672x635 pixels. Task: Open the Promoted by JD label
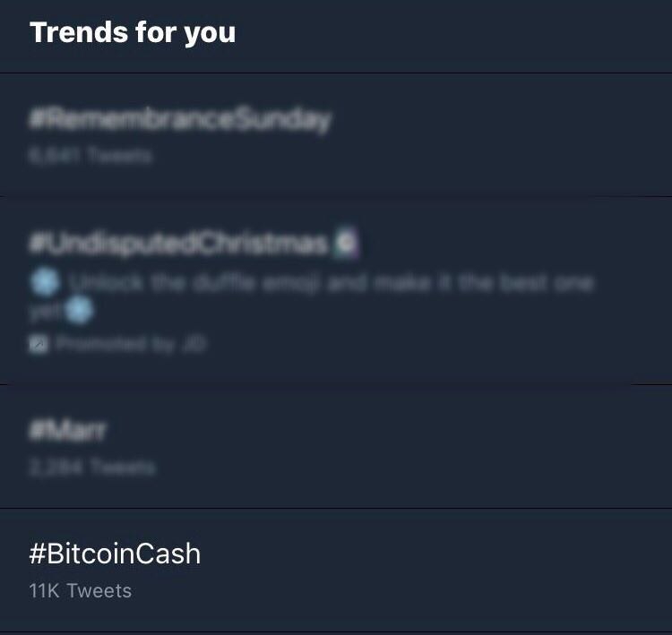pos(131,344)
